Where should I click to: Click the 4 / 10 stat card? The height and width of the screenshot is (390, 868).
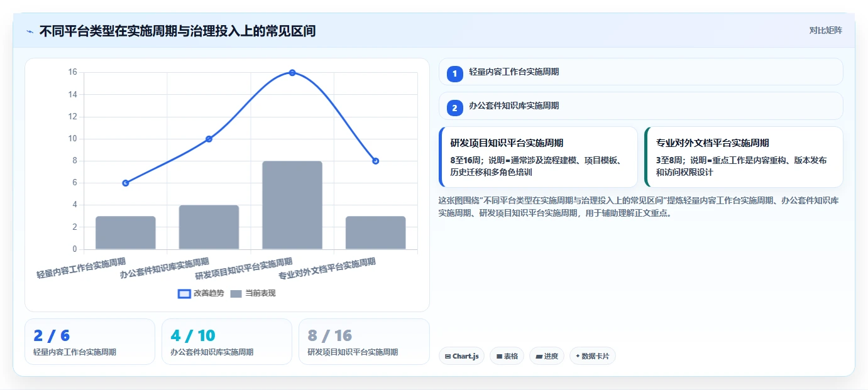(x=227, y=342)
